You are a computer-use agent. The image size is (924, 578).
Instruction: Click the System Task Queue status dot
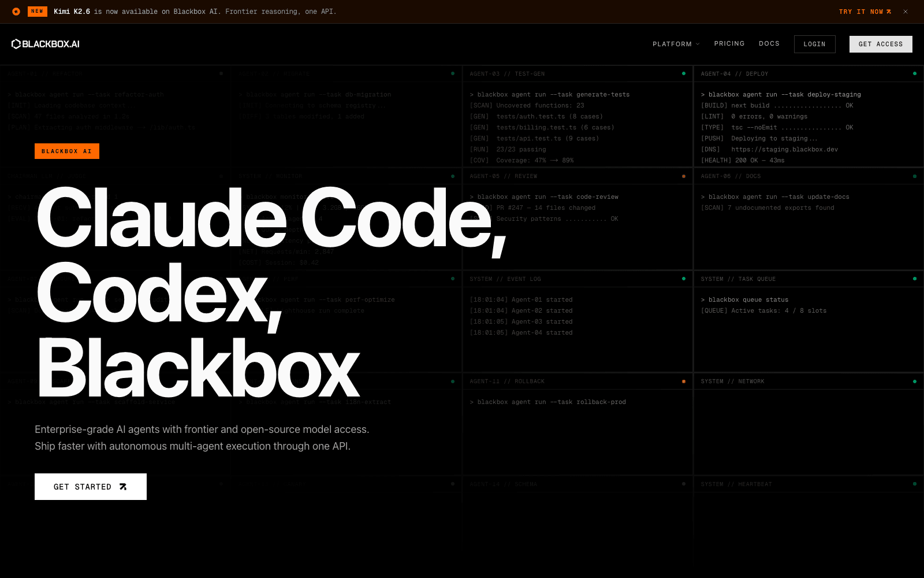click(x=915, y=279)
